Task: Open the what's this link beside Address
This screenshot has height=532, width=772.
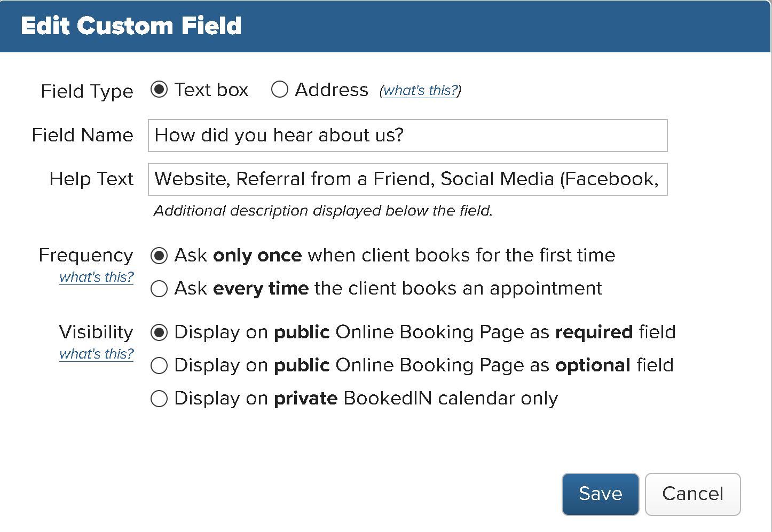Action: (421, 90)
